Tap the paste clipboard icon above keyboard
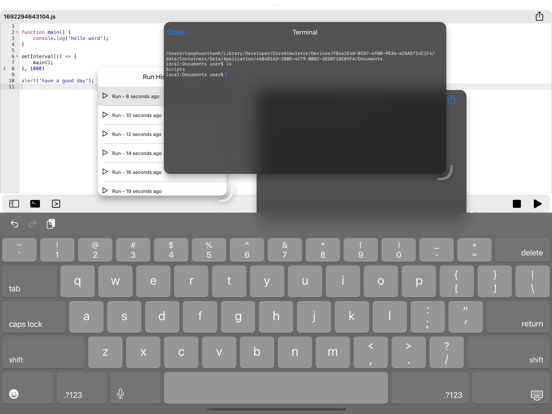Image resolution: width=552 pixels, height=414 pixels. (51, 224)
